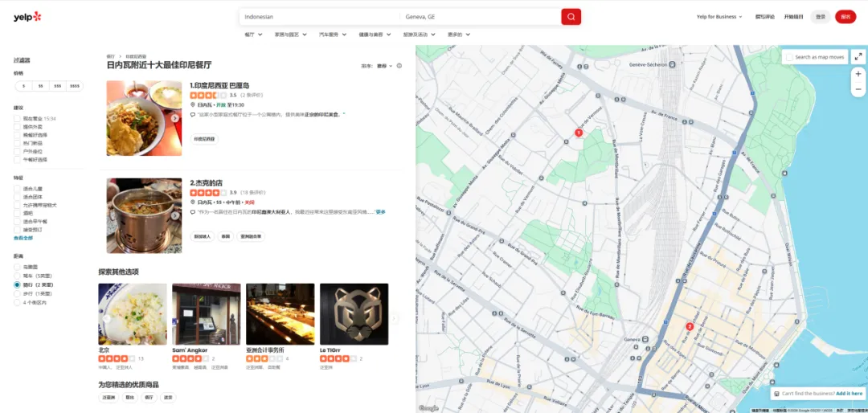The width and height of the screenshot is (868, 413).
Task: Click 餐厅 breadcrumb link
Action: click(111, 56)
